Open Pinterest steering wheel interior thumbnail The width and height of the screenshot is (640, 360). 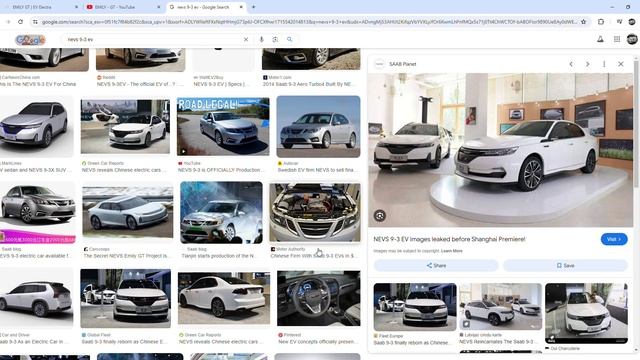point(318,298)
